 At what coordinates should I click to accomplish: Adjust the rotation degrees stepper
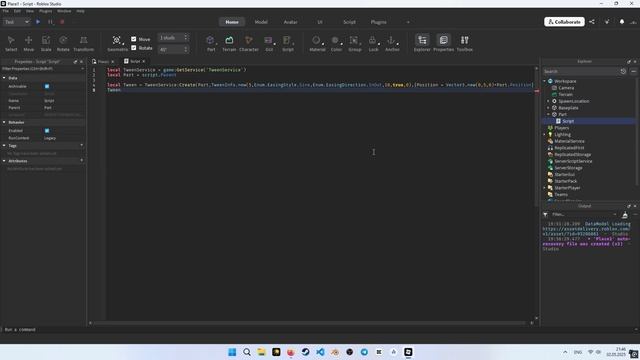point(186,49)
